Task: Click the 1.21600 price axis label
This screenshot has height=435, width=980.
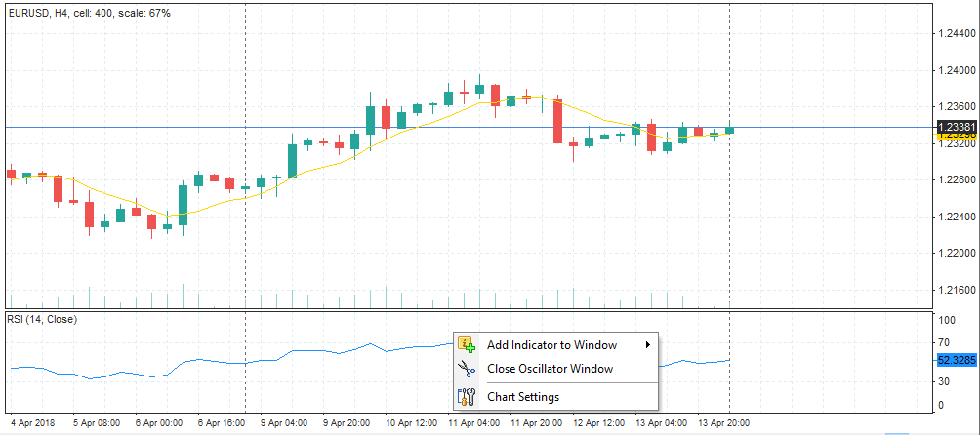Action: click(956, 290)
